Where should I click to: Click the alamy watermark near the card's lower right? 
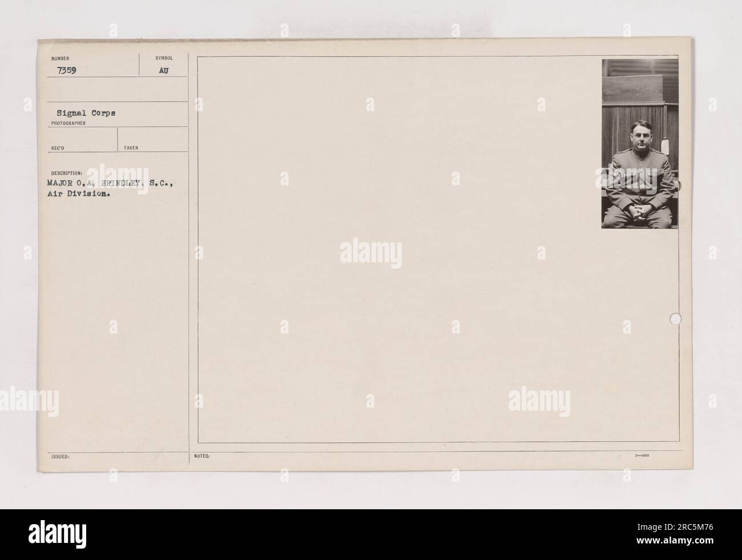tap(539, 400)
